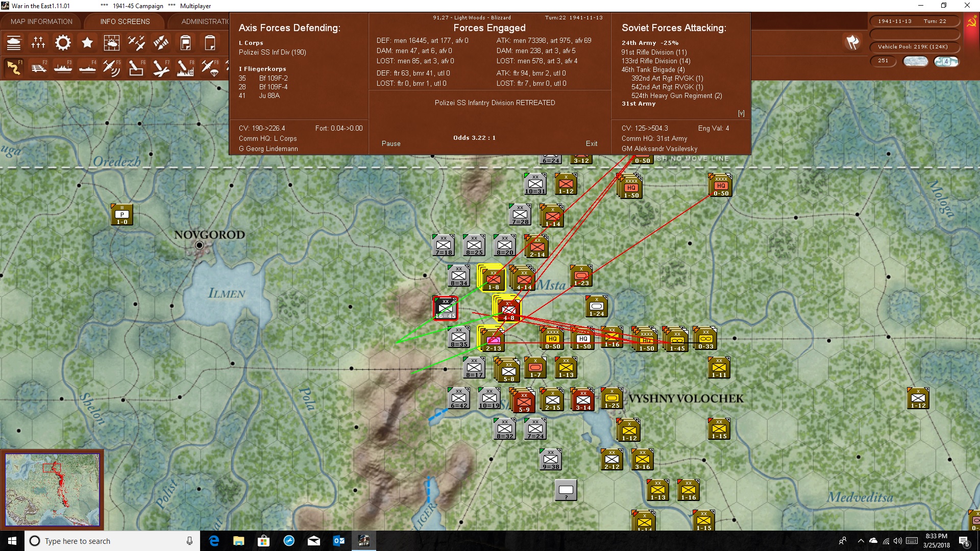Click the 31st Army heading

[x=639, y=104]
